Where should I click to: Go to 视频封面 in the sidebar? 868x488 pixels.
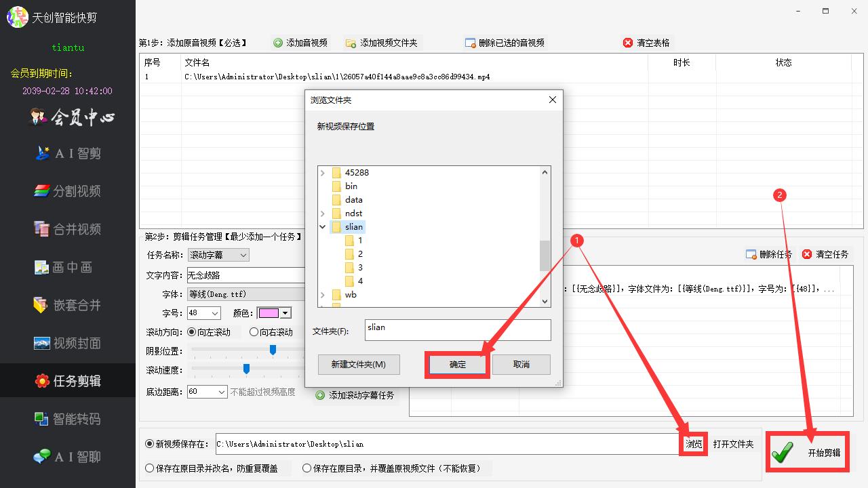coord(68,343)
